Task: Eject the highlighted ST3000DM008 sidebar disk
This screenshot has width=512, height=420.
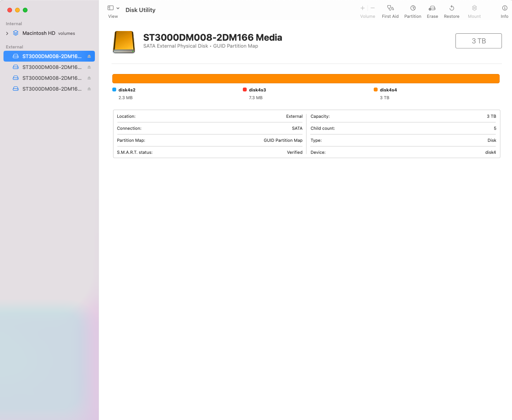Action: click(89, 56)
